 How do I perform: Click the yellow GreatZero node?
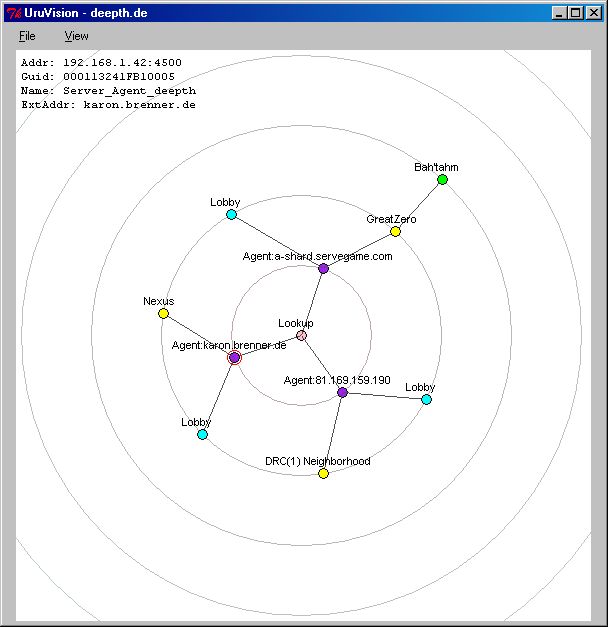click(x=395, y=232)
